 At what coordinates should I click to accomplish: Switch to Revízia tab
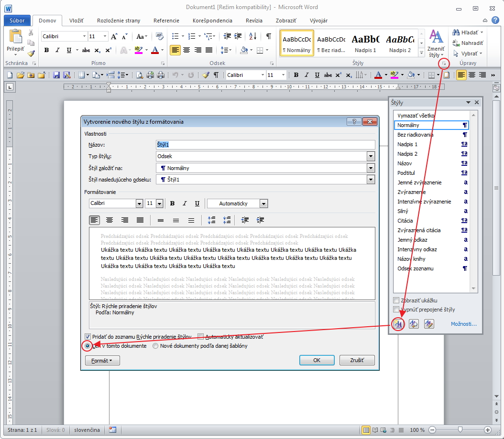(x=254, y=21)
